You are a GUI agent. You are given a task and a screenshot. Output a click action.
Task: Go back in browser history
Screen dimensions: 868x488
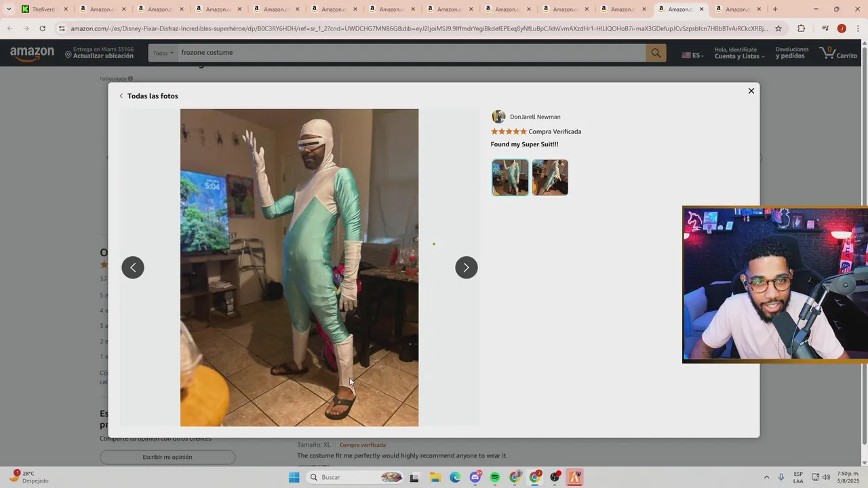point(9,28)
